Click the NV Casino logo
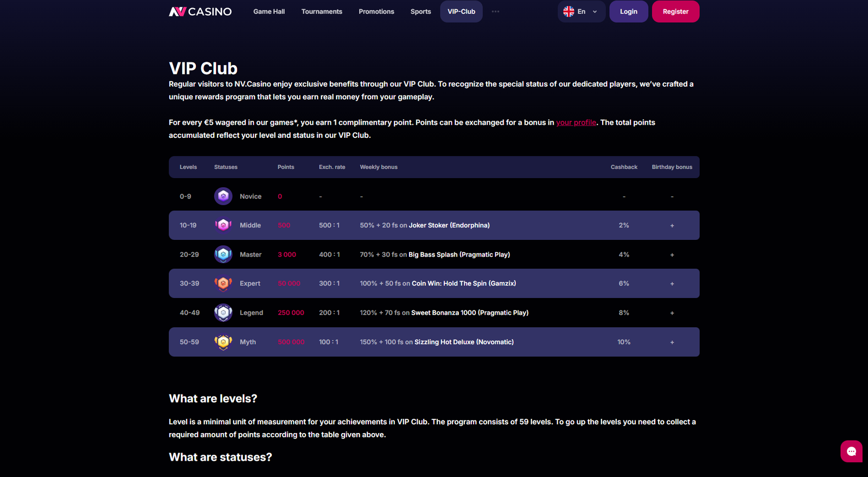This screenshot has width=868, height=477. (200, 11)
